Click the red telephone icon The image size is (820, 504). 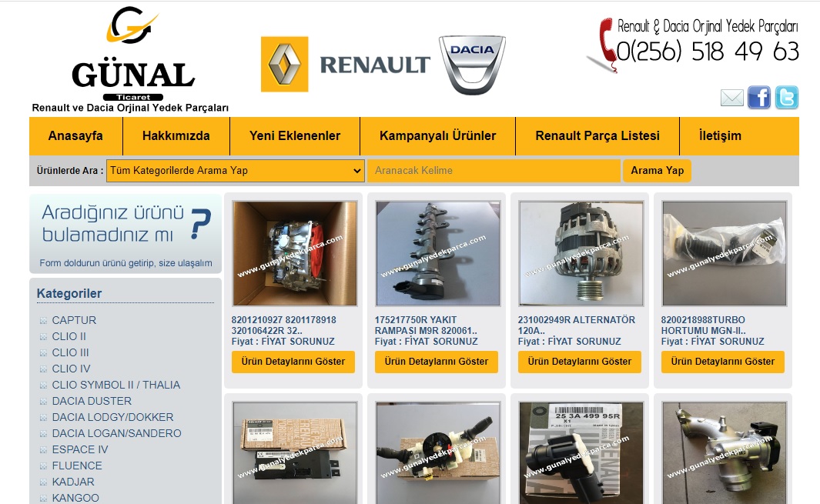tap(604, 46)
